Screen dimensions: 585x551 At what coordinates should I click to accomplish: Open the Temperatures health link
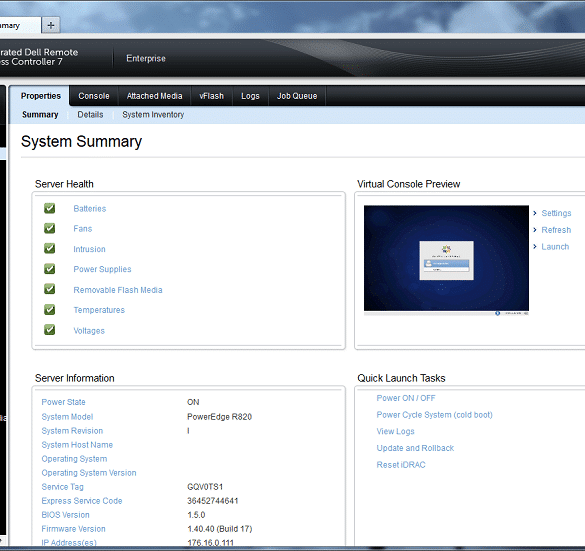pos(99,310)
